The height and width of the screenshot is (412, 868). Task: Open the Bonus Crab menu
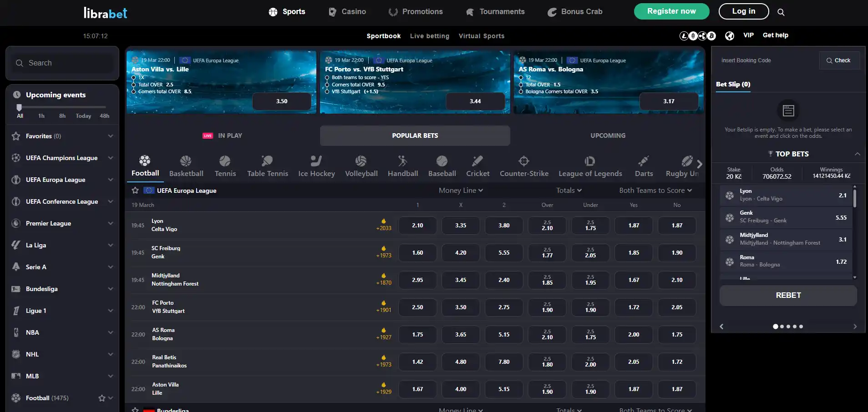pyautogui.click(x=575, y=12)
